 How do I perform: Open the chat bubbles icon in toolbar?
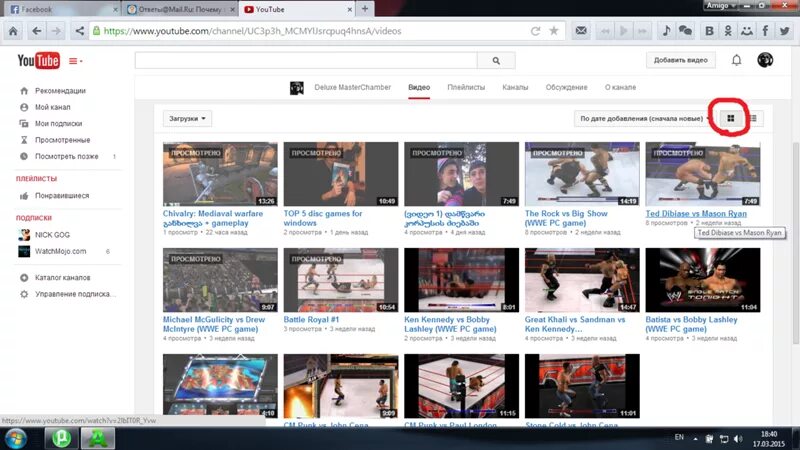tap(685, 31)
